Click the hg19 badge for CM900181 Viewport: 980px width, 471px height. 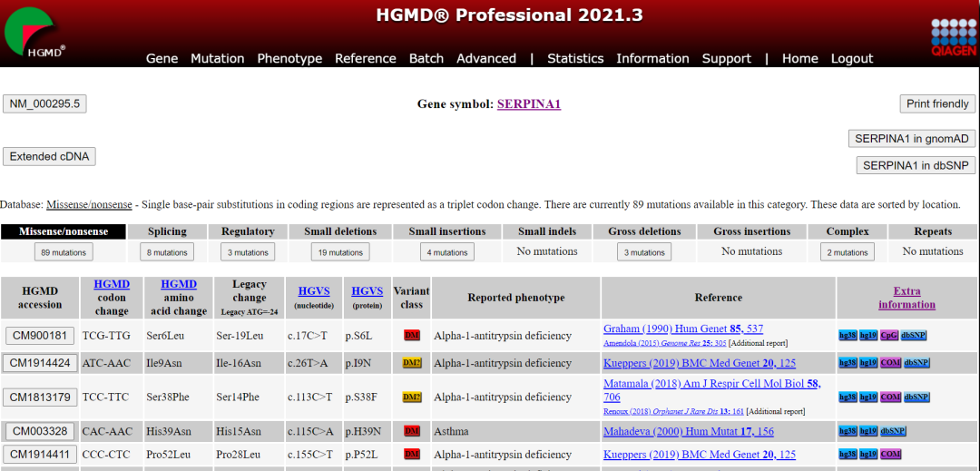point(867,336)
